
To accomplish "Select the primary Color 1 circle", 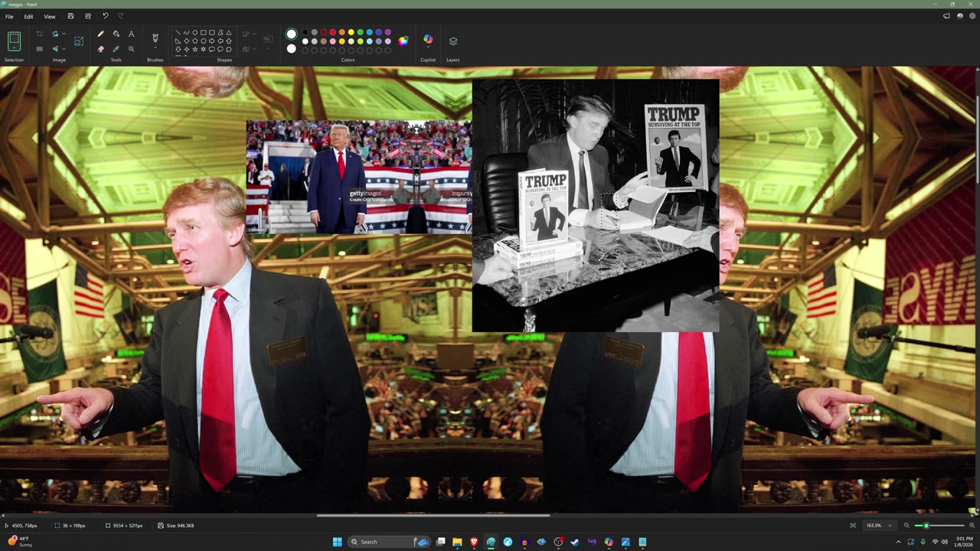I will point(291,34).
